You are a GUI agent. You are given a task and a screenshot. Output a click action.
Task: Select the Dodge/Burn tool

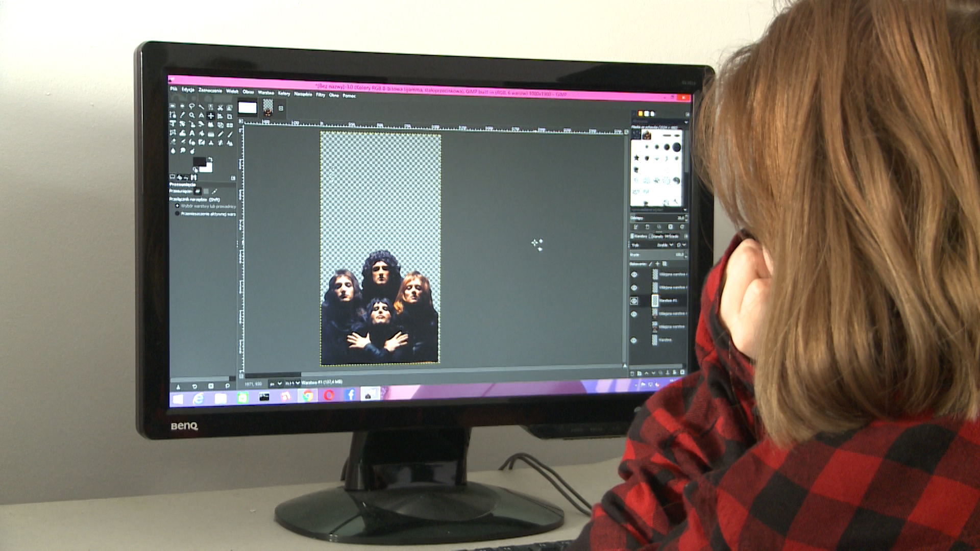tap(192, 151)
